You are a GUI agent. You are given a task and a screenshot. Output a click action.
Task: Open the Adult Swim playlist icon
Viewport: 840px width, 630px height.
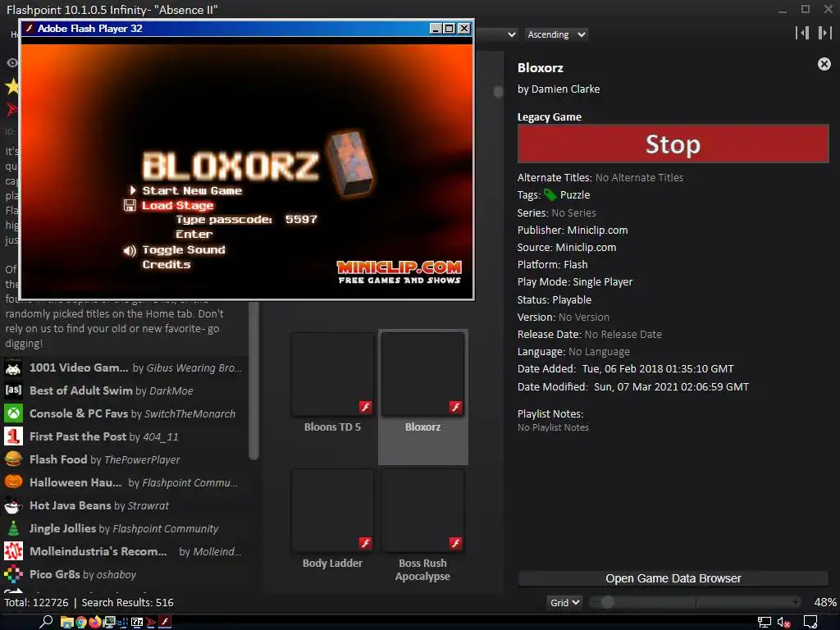tap(13, 390)
